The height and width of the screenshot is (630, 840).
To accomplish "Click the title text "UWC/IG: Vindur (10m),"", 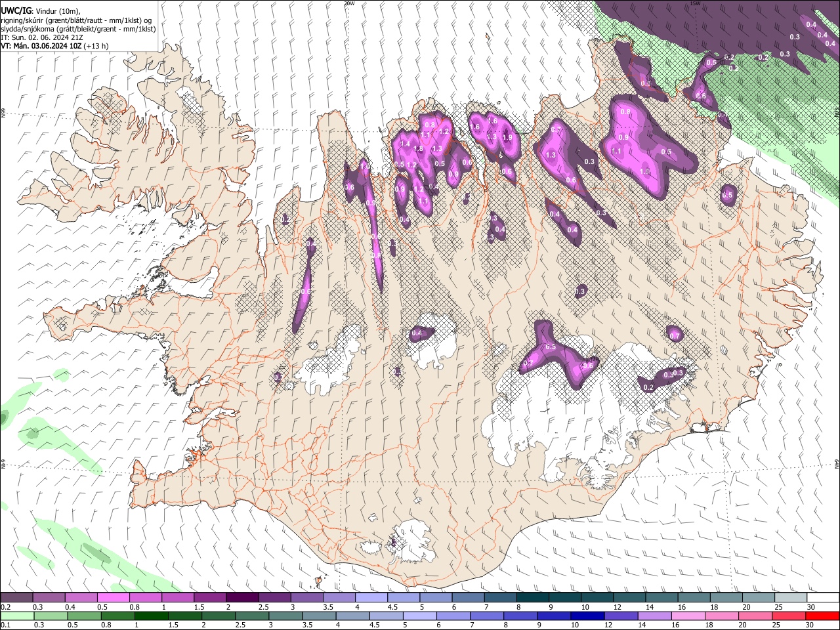I will coord(41,11).
